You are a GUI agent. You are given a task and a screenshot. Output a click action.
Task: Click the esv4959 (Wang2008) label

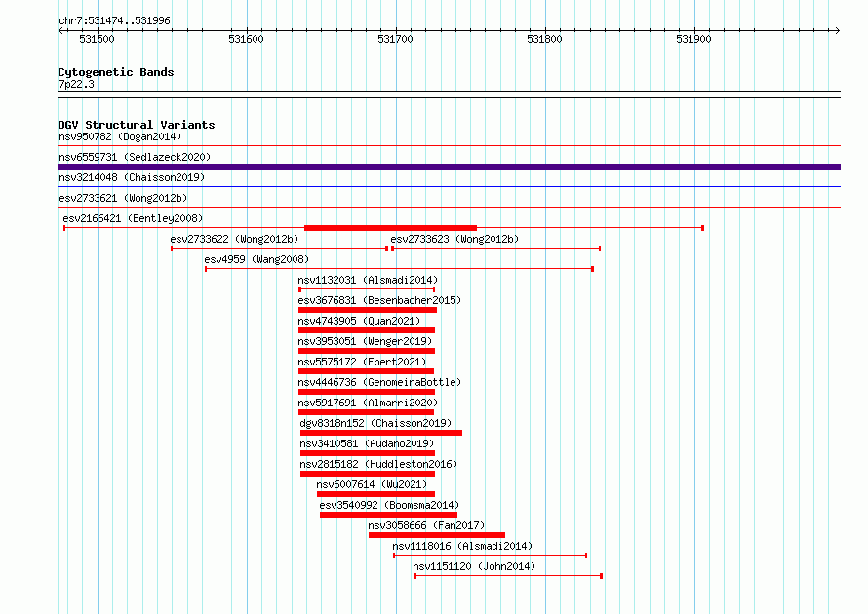256,259
